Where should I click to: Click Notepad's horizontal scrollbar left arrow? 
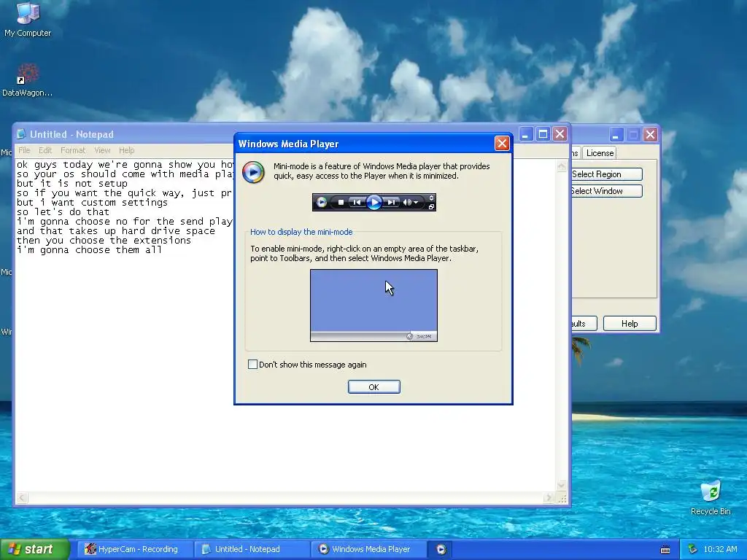click(x=22, y=498)
